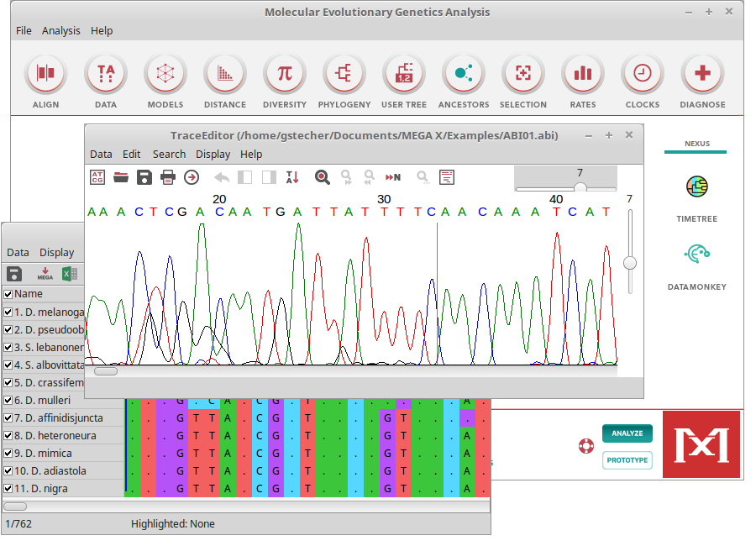Click the dotted search magnifier icon
Screen dimensions: 756x546
pos(423,177)
